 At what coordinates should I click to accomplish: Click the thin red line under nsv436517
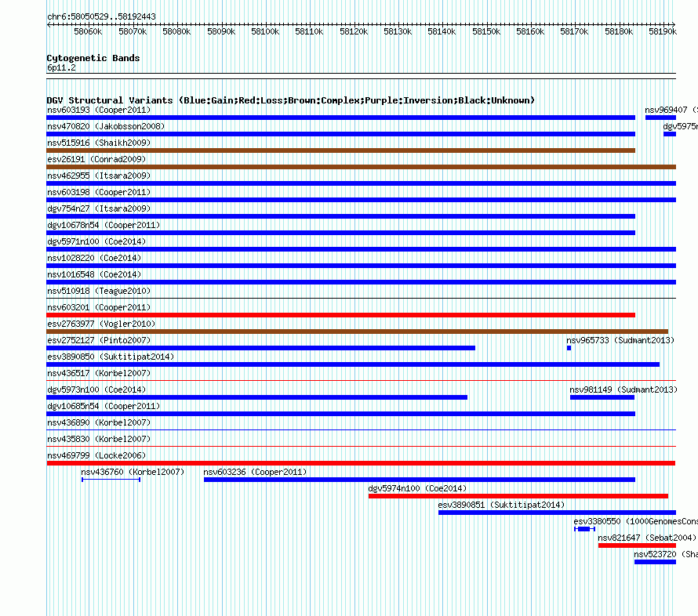pyautogui.click(x=362, y=381)
